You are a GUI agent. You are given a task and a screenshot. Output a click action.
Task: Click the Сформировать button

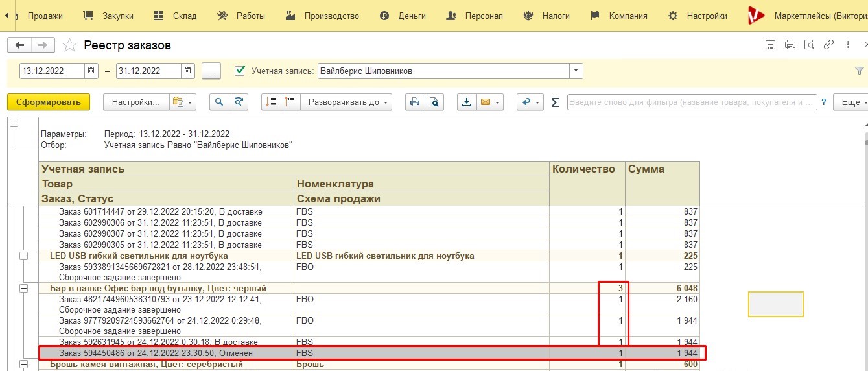[x=49, y=102]
